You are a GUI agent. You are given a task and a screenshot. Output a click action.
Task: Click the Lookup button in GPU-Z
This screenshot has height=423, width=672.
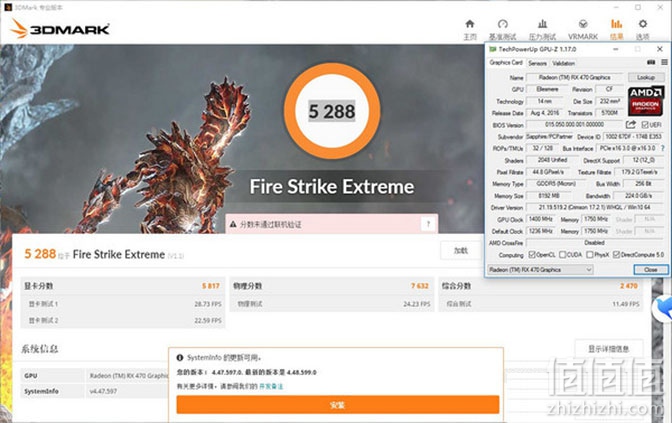[x=646, y=77]
